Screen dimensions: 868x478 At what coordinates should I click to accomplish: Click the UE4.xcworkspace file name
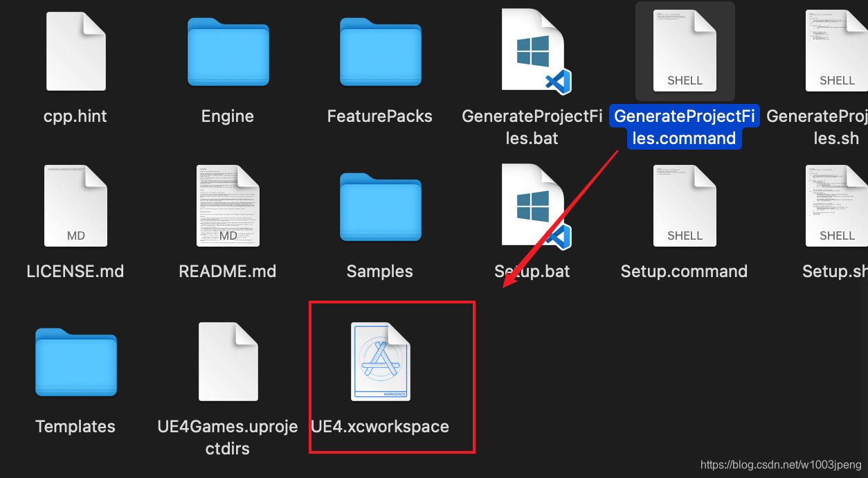point(380,426)
